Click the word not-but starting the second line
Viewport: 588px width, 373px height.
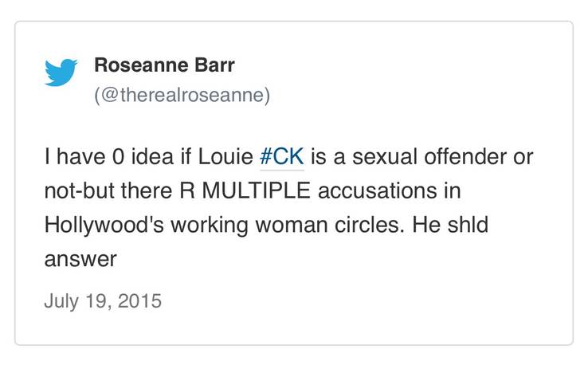(79, 190)
